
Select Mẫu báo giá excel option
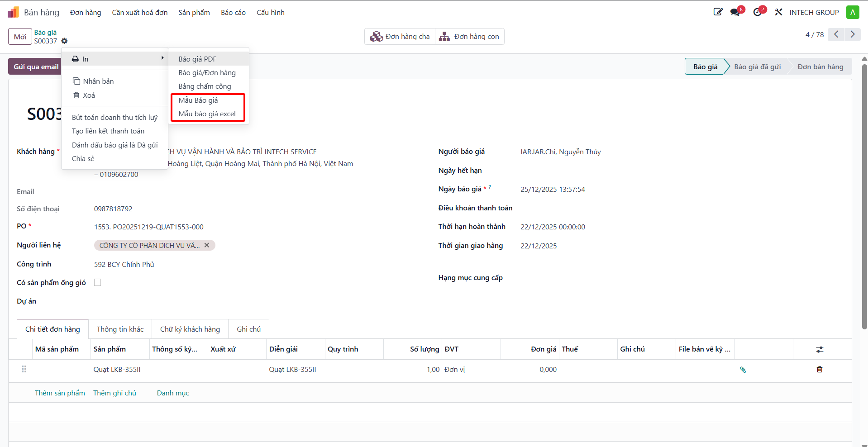207,114
